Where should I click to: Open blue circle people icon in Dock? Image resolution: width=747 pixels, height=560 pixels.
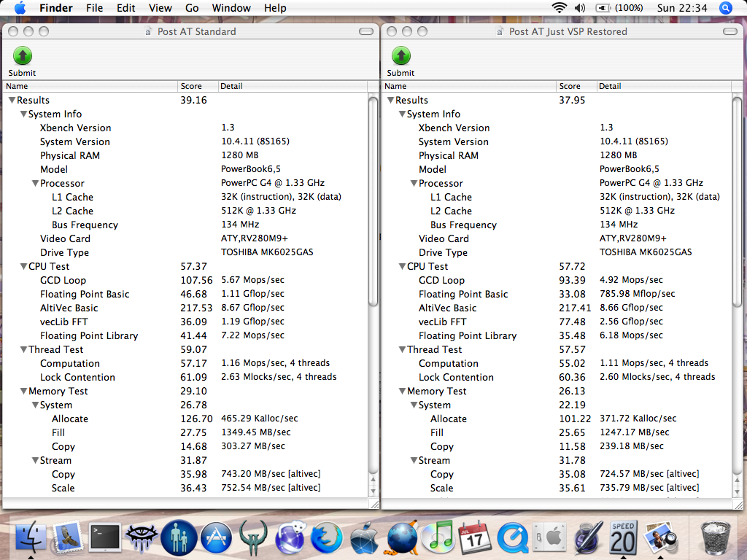[x=179, y=538]
